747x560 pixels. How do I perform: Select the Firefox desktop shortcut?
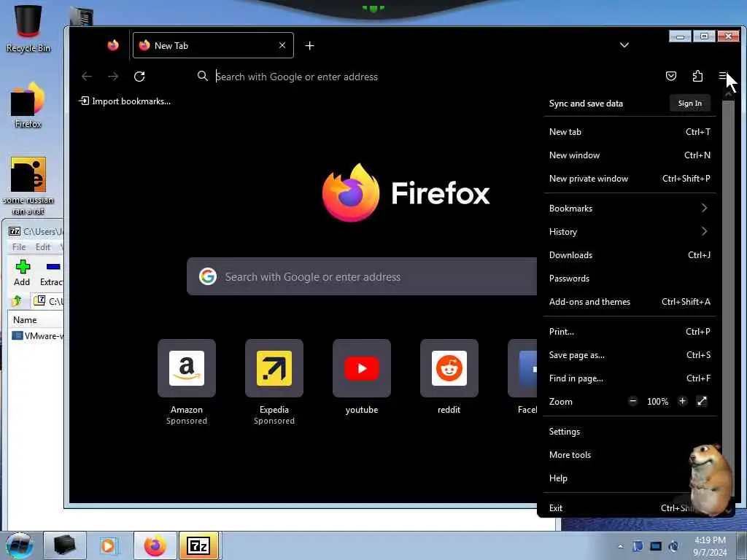(28, 105)
